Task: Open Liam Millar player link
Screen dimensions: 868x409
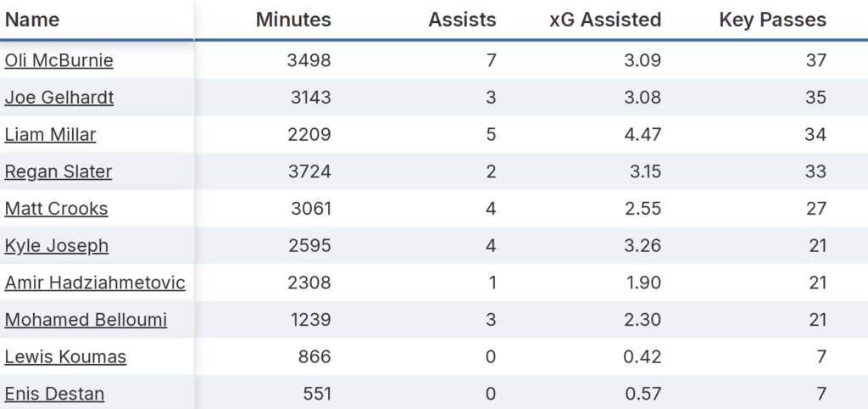Action: tap(50, 134)
